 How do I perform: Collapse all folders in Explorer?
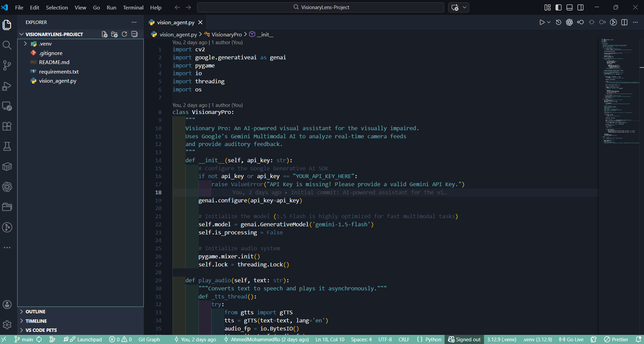point(134,34)
